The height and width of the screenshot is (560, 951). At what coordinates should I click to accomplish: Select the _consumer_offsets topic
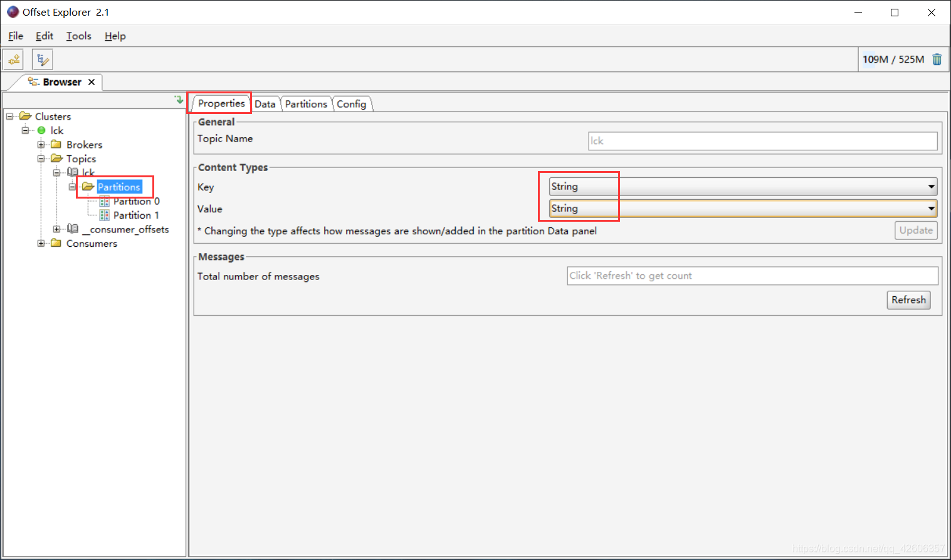tap(125, 229)
